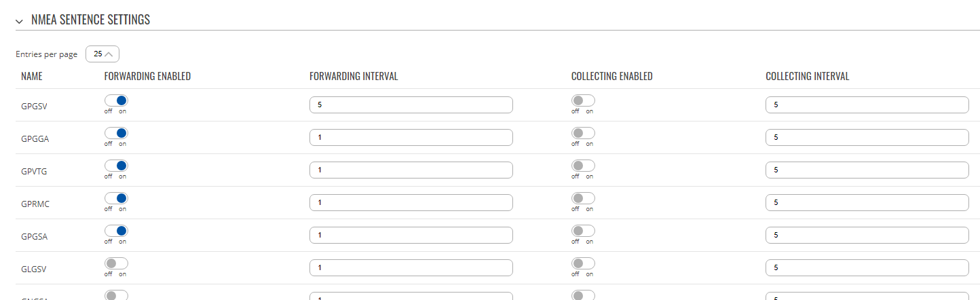Click the GPGSV collecting interval field
Viewport: 980px width, 300px height.
tap(867, 105)
